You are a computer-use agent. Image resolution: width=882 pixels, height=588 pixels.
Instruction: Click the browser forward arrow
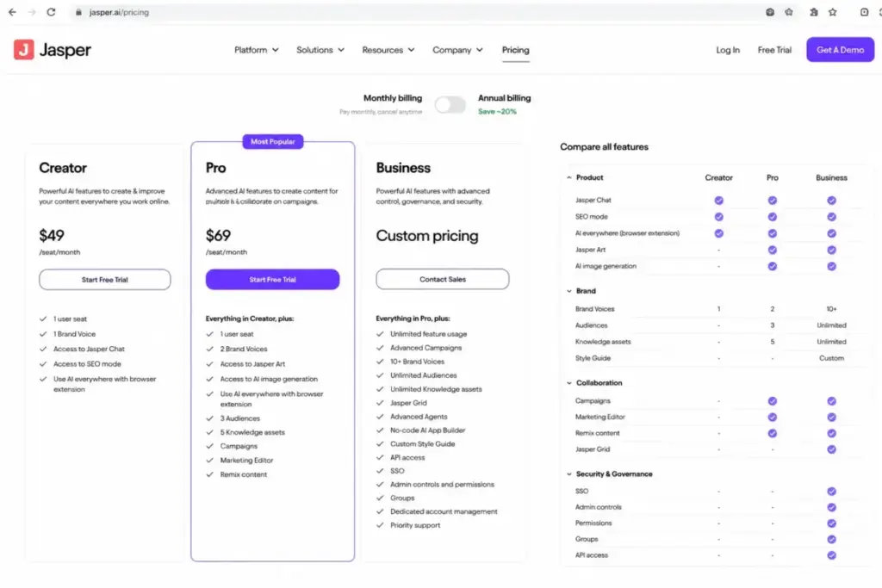32,12
